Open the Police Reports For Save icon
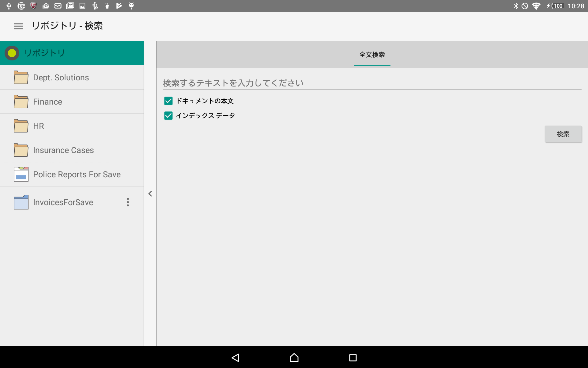 [21, 174]
